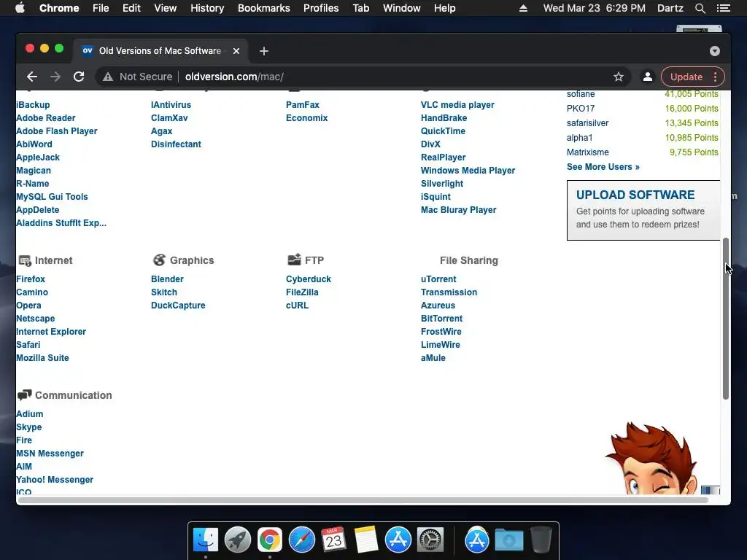Open the History menu

pos(207,8)
